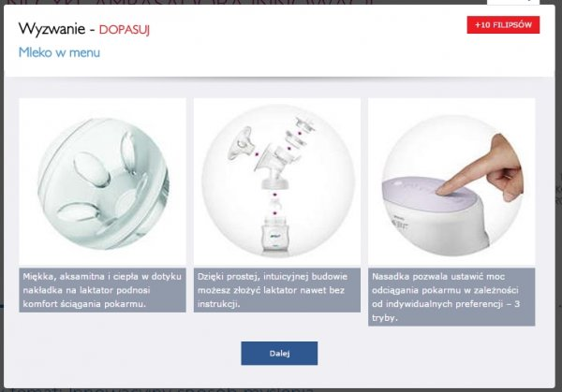The height and width of the screenshot is (392, 562).
Task: Click the Wyzwanie heading text
Action: [x=52, y=29]
